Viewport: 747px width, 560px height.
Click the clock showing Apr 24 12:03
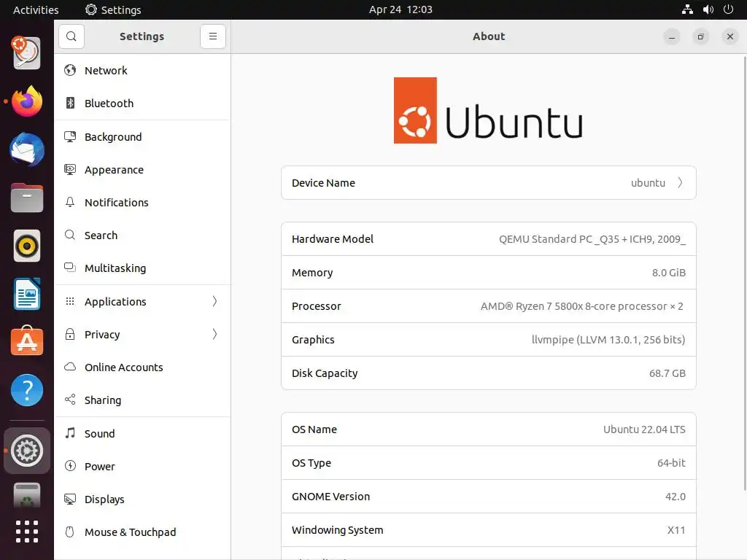pos(400,9)
